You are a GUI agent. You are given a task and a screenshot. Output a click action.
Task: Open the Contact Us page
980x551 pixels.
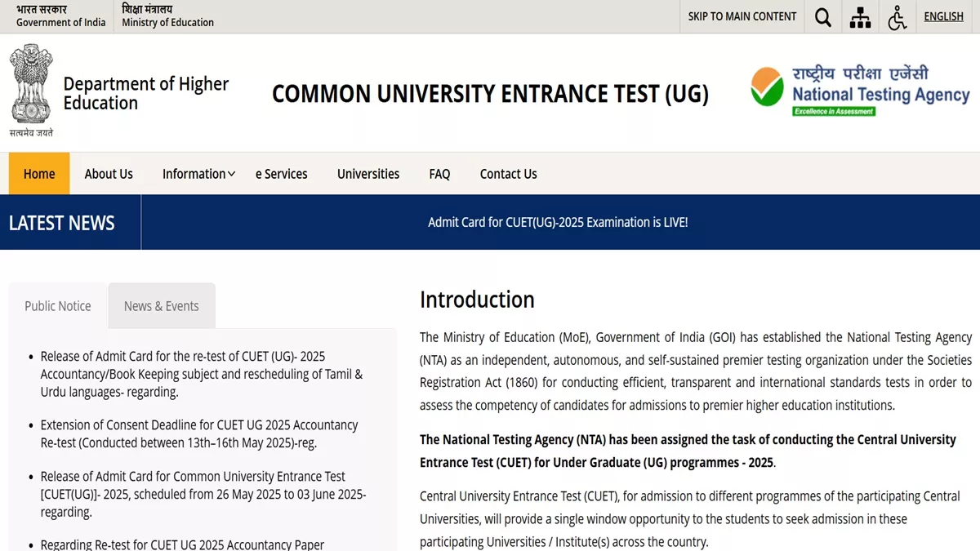[x=508, y=174]
